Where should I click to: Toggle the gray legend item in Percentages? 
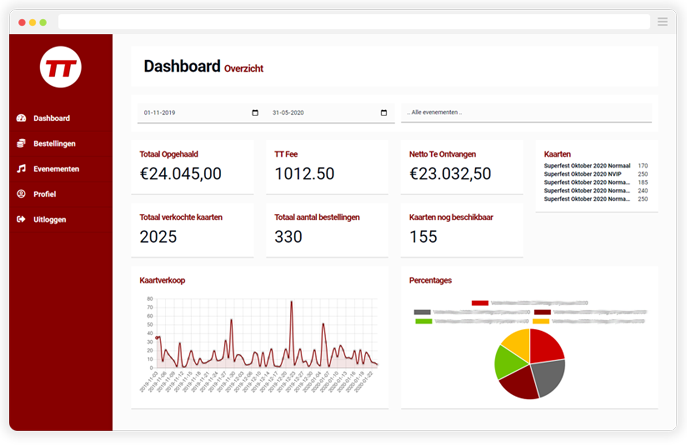(422, 312)
